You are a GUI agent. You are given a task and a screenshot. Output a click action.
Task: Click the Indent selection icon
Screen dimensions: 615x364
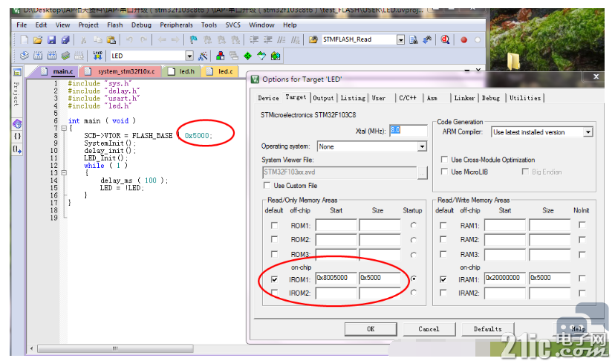[254, 39]
